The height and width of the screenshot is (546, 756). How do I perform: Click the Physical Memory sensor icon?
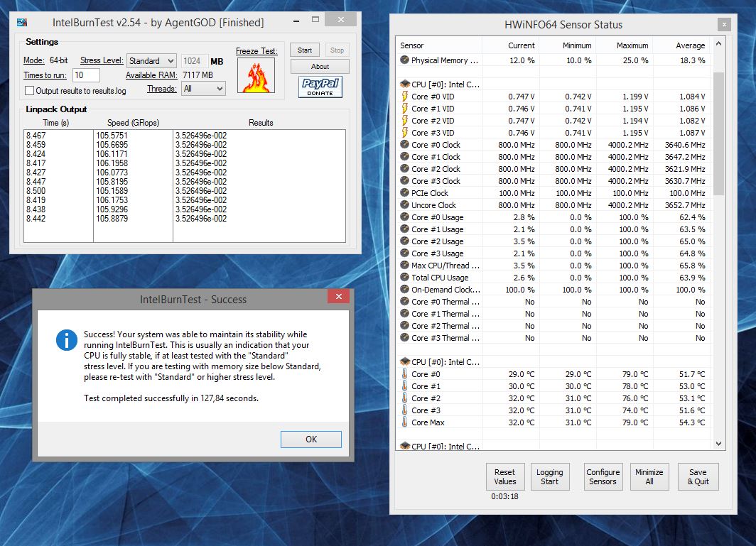tap(404, 60)
